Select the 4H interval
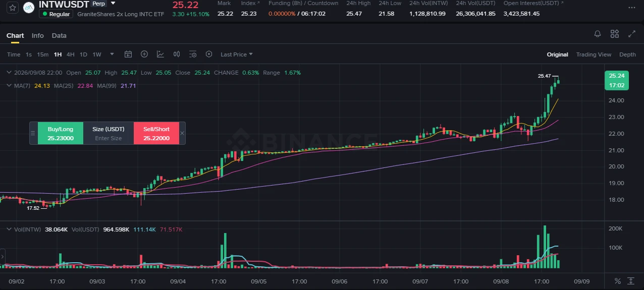This screenshot has height=290, width=644. click(x=71, y=54)
